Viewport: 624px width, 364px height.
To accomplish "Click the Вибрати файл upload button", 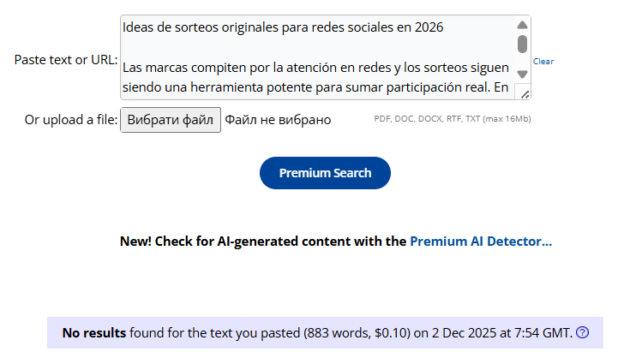I will click(x=171, y=120).
